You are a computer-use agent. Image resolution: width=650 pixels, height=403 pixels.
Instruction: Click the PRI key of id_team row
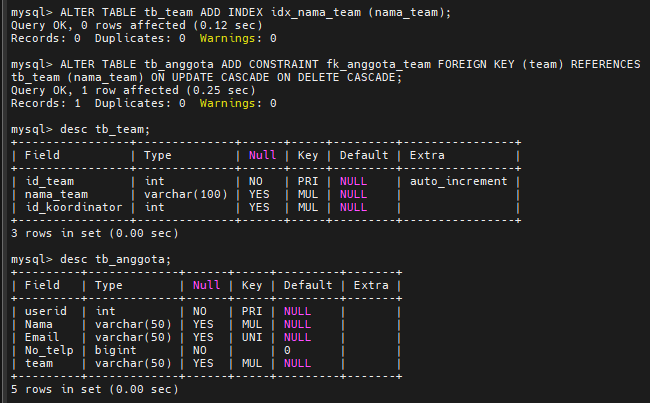[x=308, y=181]
